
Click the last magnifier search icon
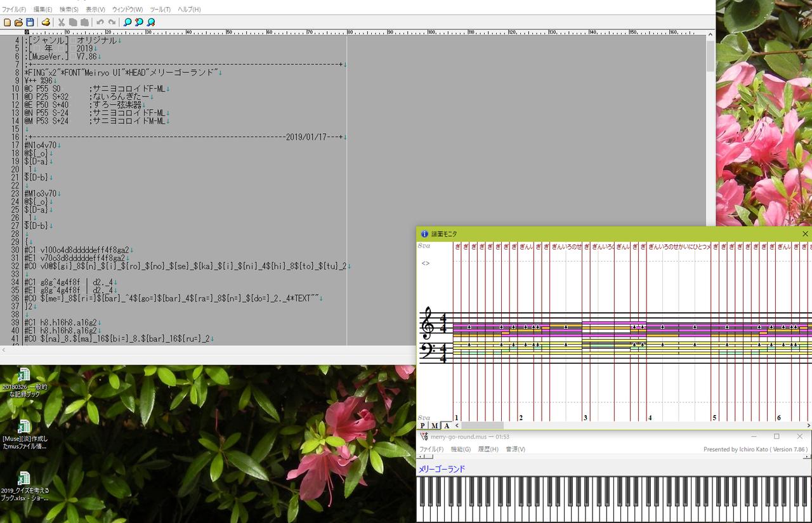pyautogui.click(x=151, y=22)
